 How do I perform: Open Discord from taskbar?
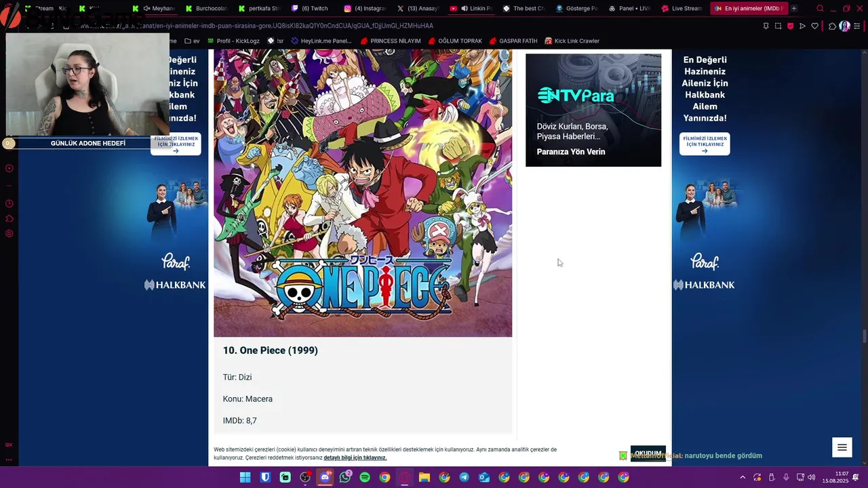click(x=325, y=477)
